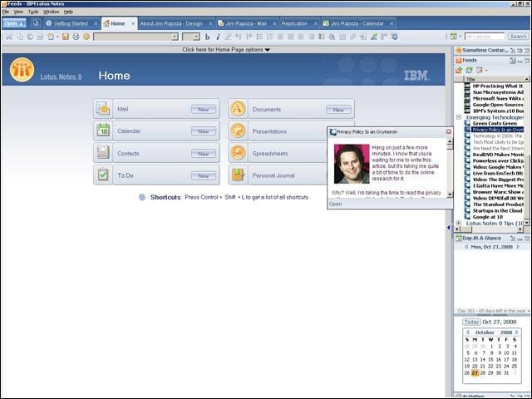Click New button in the Mail row
Screen dimensions: 532x399
click(203, 109)
